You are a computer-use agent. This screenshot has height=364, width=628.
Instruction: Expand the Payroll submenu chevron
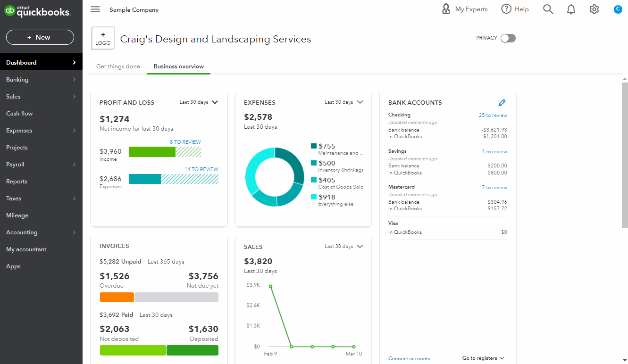[x=74, y=164]
